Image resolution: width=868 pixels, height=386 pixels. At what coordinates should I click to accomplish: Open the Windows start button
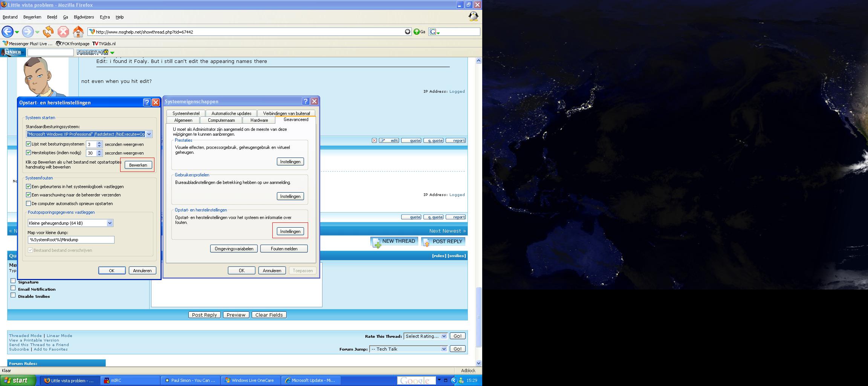18,380
